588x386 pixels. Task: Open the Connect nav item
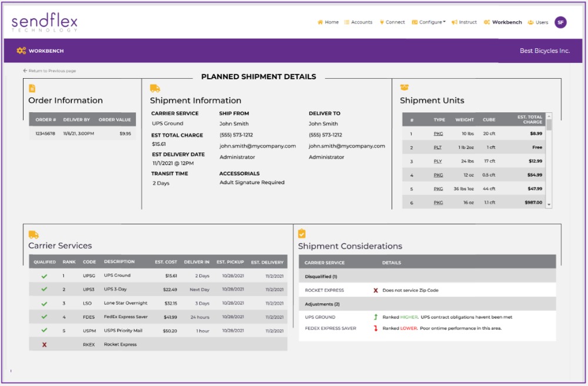[x=392, y=22]
